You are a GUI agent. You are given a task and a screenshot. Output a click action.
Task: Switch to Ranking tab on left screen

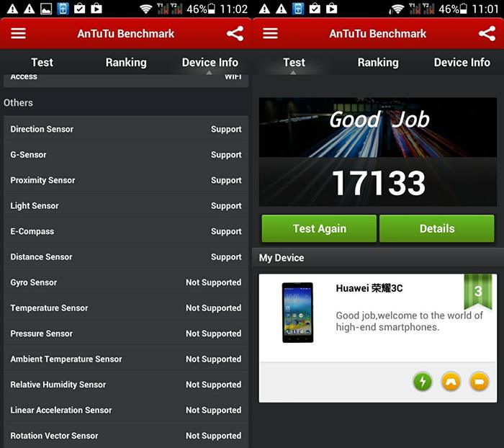click(x=126, y=63)
